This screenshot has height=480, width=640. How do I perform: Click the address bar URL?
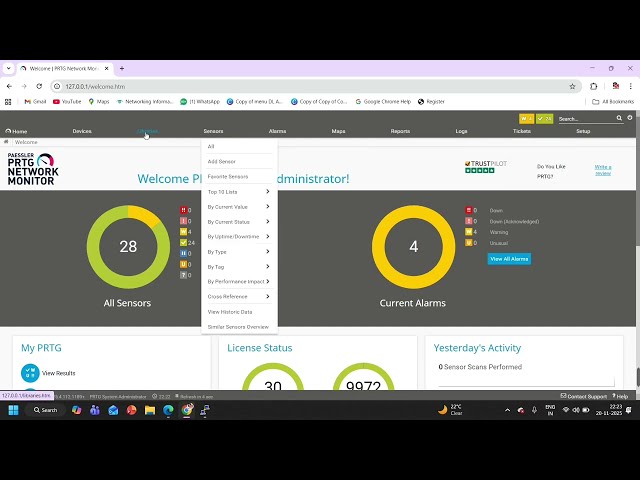tap(95, 87)
